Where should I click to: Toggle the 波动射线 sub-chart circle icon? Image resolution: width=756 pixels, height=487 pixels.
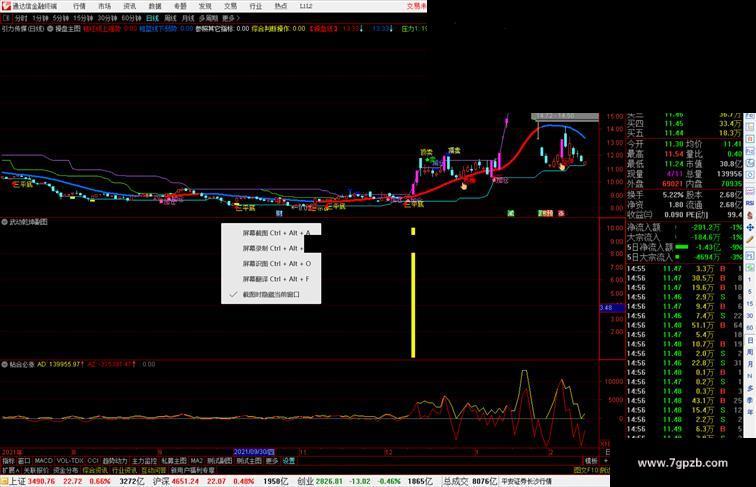tap(4, 222)
